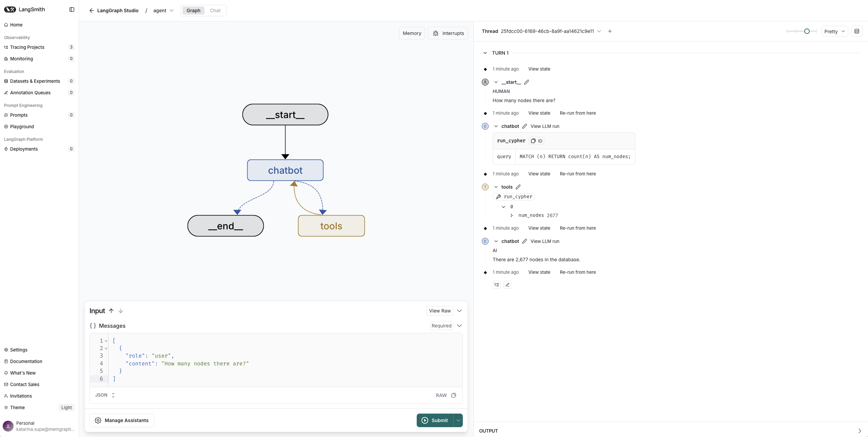Edit the tools step pencil icon
The height and width of the screenshot is (437, 868).
click(x=518, y=187)
